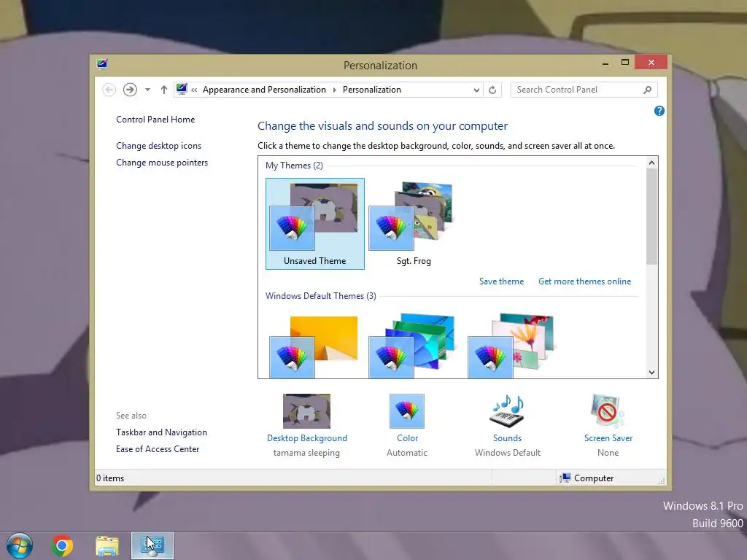Click Appearance and Personalization breadcrumb
747x560 pixels.
tap(264, 90)
